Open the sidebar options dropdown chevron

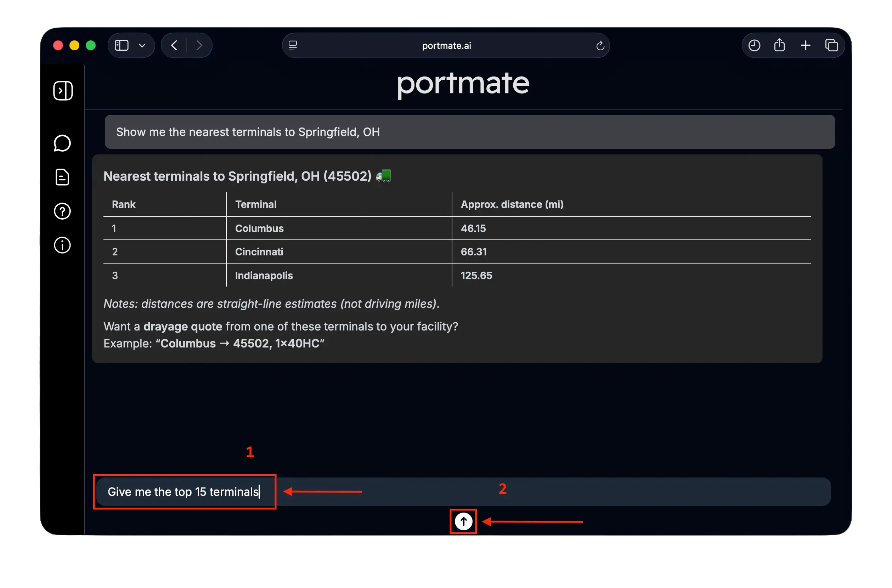pos(142,45)
